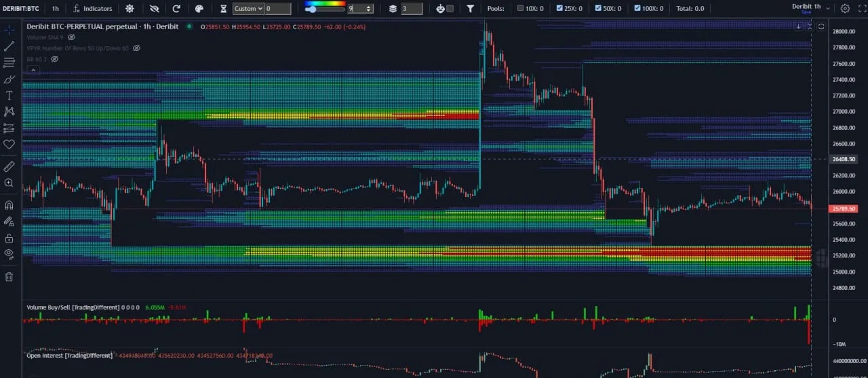Screen dimensions: 868x378
Task: Click the 28000.00 price scale value
Action: pyautogui.click(x=843, y=32)
